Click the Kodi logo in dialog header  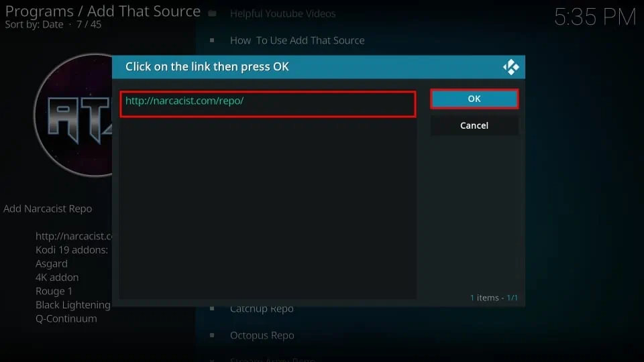511,67
